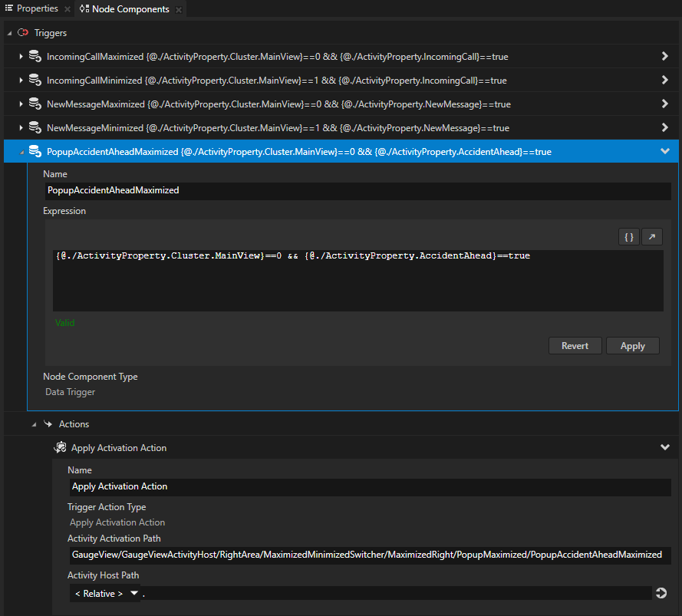Viewport: 682px width, 616px height.
Task: Collapse the PopupAccidentAheadMaximized trigger
Action: pyautogui.click(x=664, y=151)
